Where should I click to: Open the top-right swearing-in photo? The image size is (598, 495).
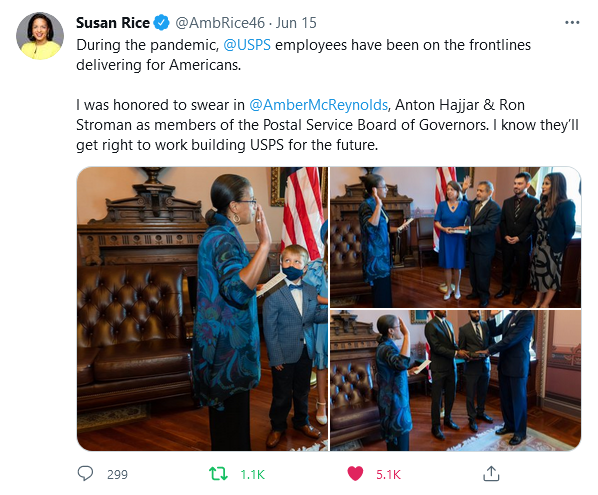tap(455, 237)
